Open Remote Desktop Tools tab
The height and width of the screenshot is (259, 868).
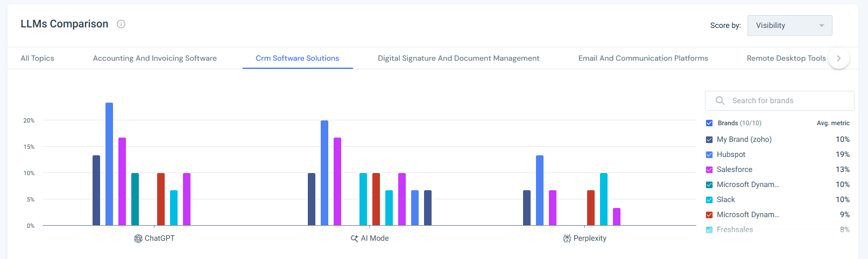[x=786, y=58]
